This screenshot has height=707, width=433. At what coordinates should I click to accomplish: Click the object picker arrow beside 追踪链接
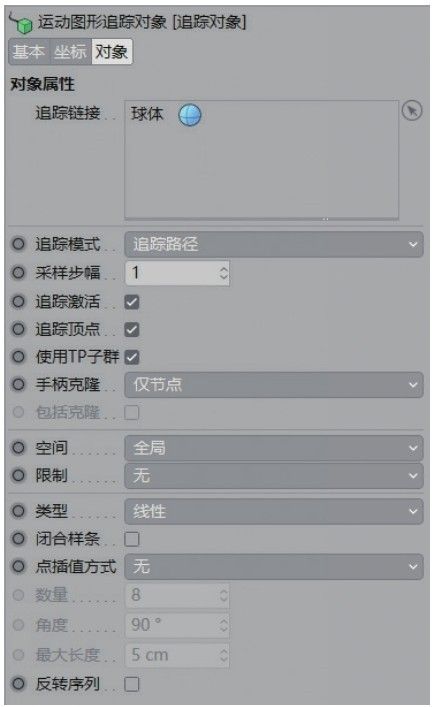click(412, 110)
